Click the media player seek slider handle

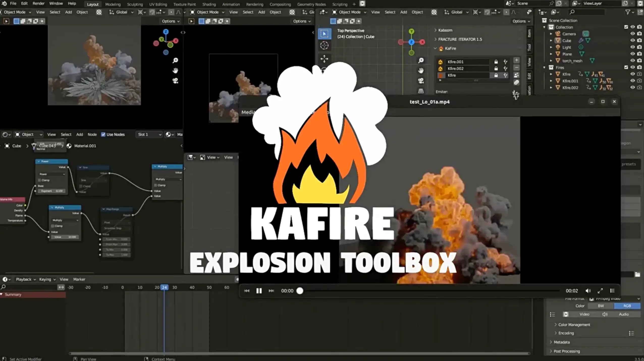(300, 291)
